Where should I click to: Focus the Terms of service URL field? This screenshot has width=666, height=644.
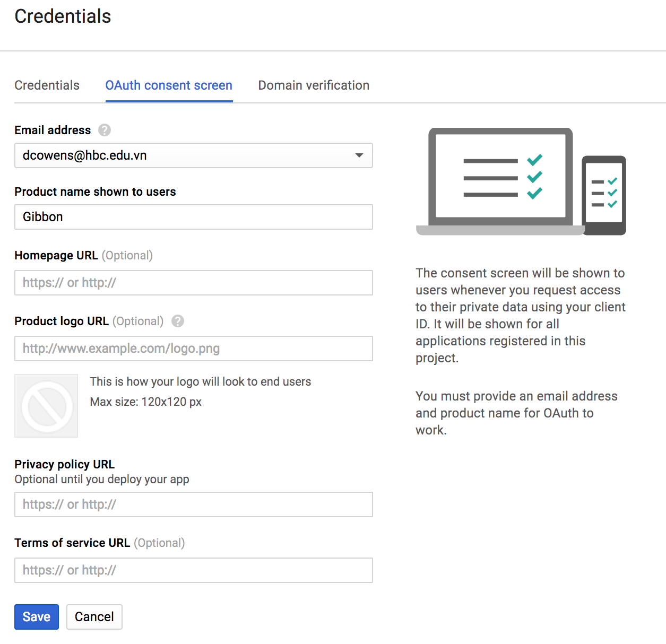click(x=194, y=570)
